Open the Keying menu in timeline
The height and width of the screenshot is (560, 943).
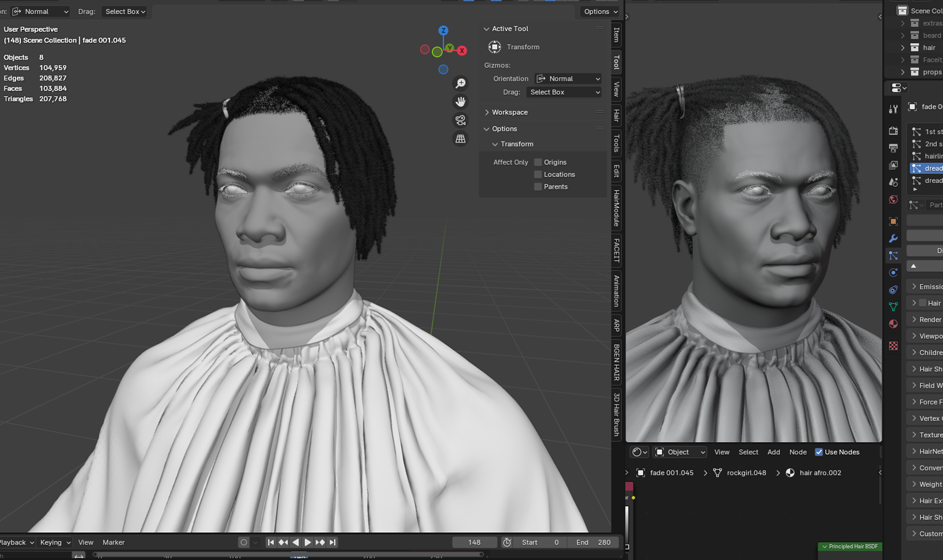point(55,542)
